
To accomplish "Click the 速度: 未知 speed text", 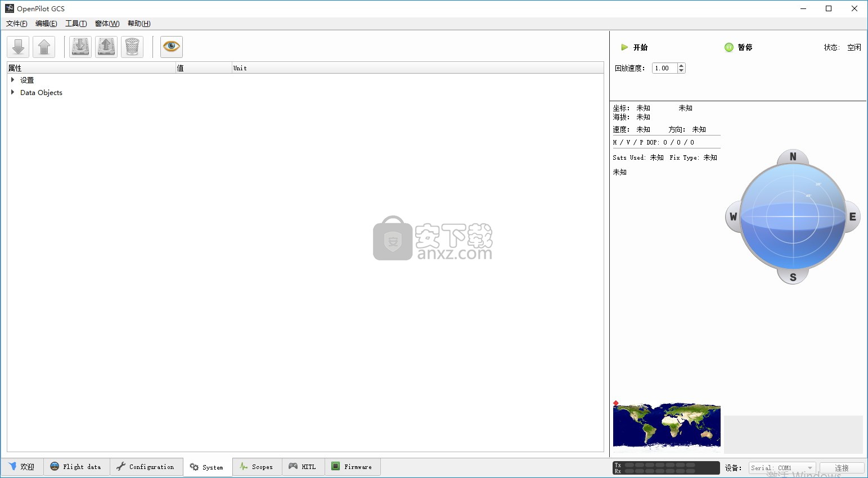I will click(632, 129).
